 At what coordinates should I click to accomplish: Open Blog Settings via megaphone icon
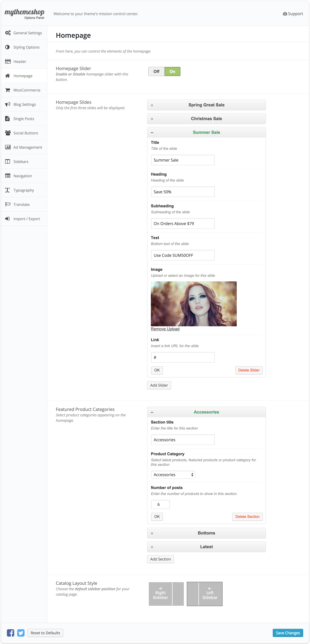click(x=7, y=104)
